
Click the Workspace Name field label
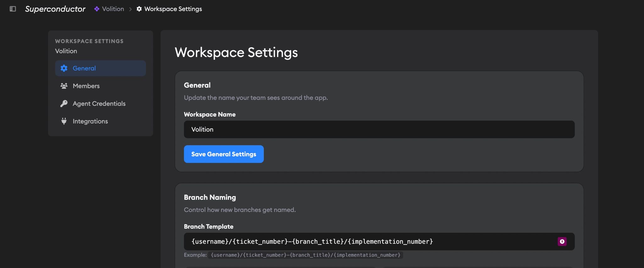pyautogui.click(x=210, y=114)
